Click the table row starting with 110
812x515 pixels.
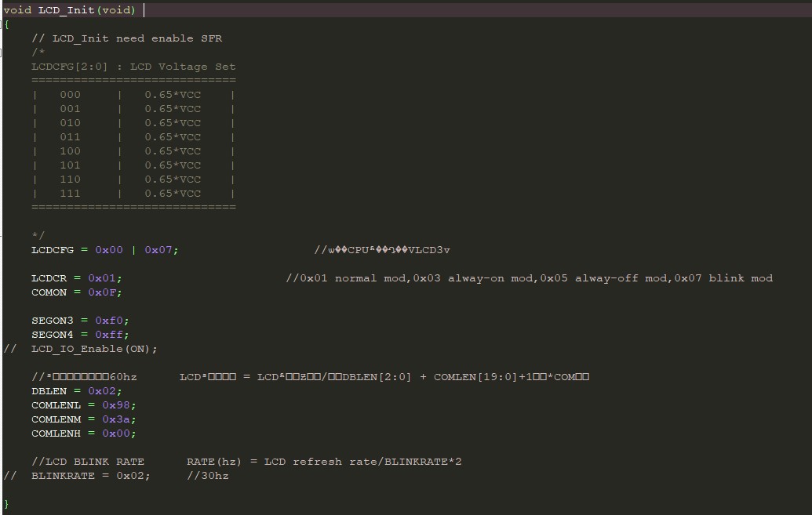click(133, 179)
